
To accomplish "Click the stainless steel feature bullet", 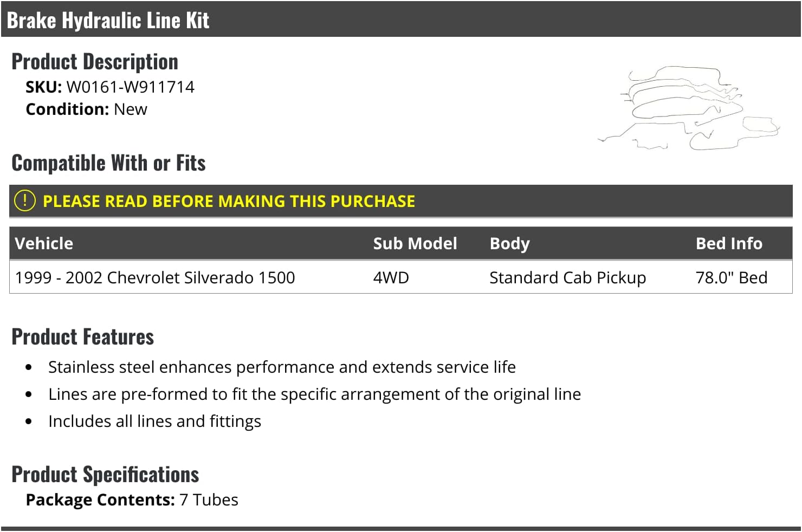I will pos(282,367).
